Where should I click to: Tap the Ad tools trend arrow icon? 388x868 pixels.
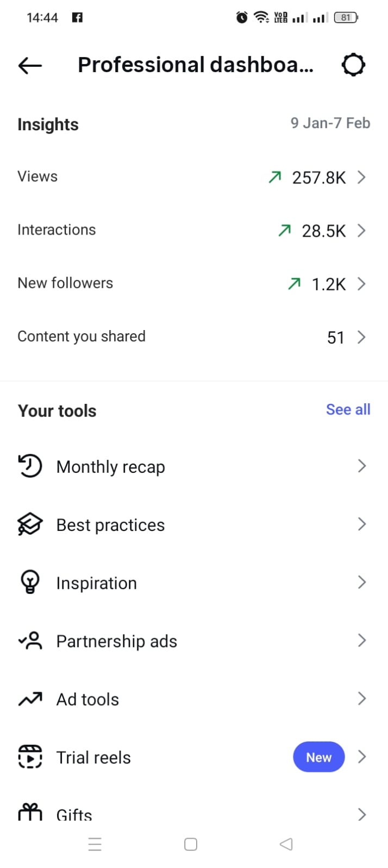pyautogui.click(x=30, y=699)
